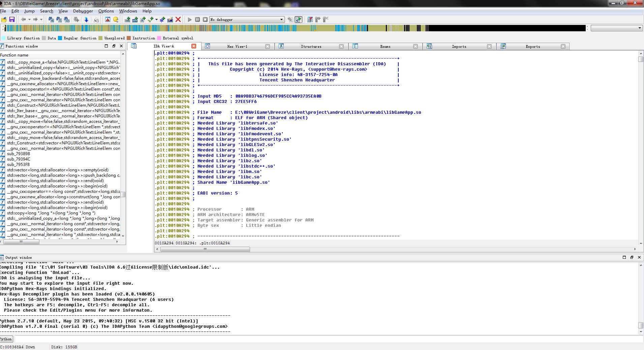Click the Regular function color legend swatch
Viewport: 644px width, 350px height.
click(60, 38)
